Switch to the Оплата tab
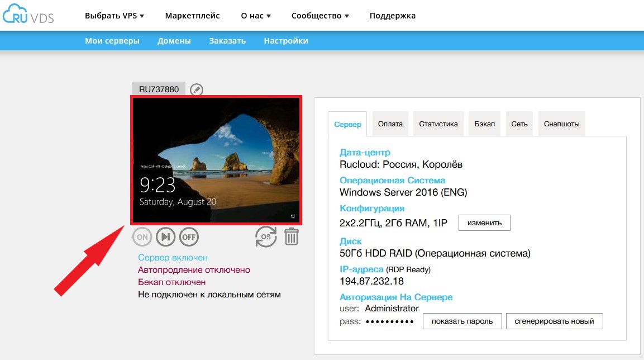 coord(390,124)
